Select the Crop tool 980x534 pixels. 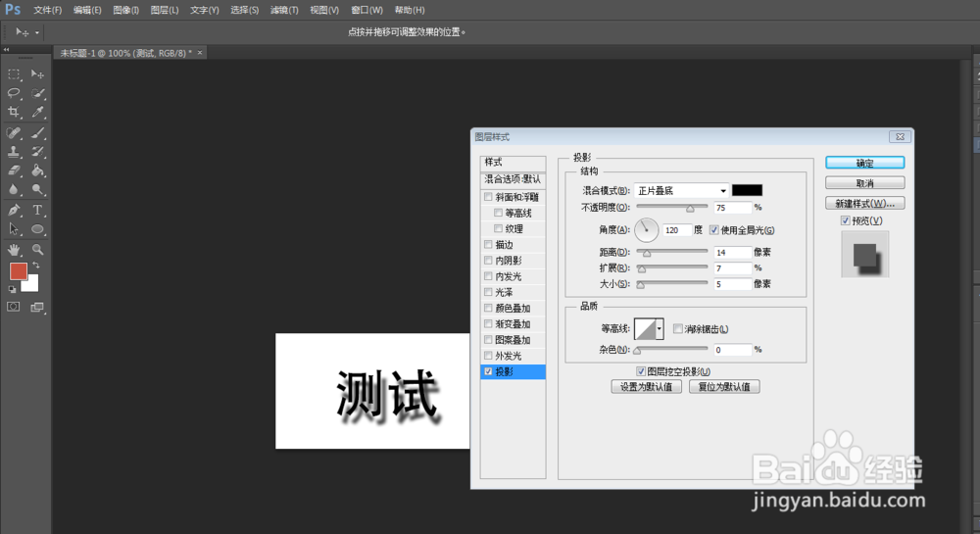[x=14, y=112]
